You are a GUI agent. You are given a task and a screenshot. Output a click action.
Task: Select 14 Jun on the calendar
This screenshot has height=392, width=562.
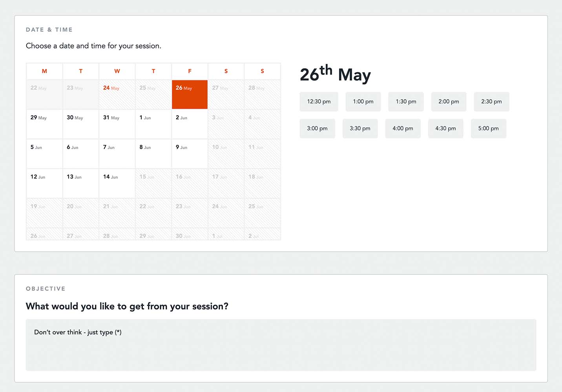pos(117,183)
